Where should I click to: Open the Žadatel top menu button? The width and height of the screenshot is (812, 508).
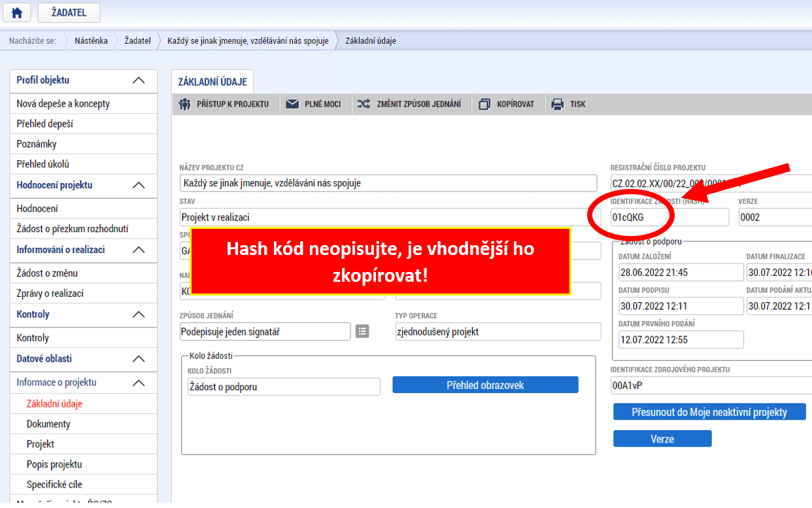point(69,12)
